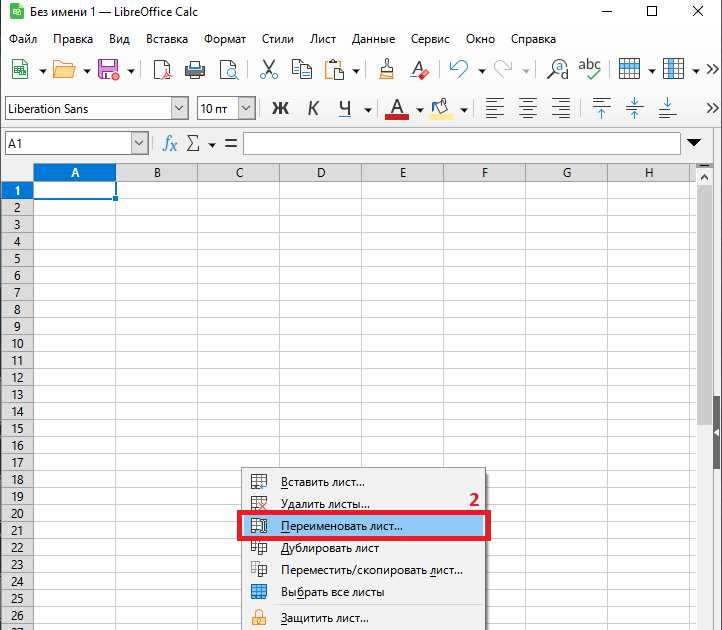This screenshot has height=630, width=722.
Task: Show more formatting toolbar items chevron
Action: click(x=712, y=109)
